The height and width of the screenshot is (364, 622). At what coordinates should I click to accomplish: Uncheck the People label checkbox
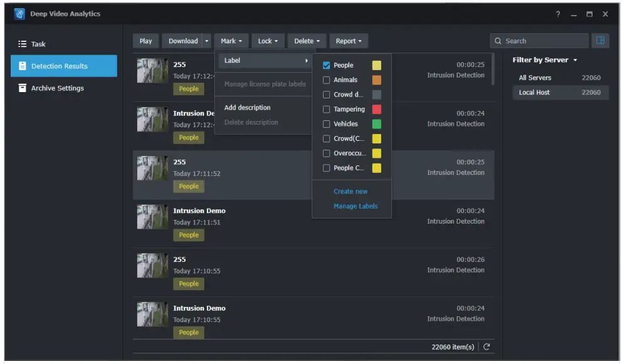(326, 65)
